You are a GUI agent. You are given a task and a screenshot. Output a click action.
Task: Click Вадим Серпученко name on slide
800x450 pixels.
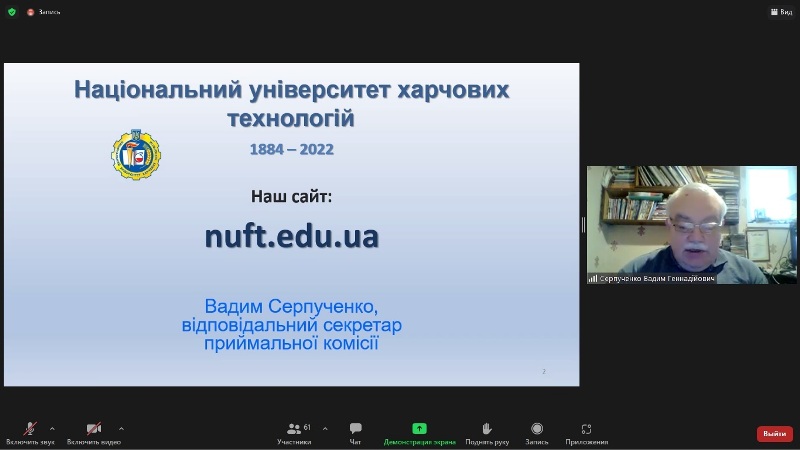(x=291, y=306)
